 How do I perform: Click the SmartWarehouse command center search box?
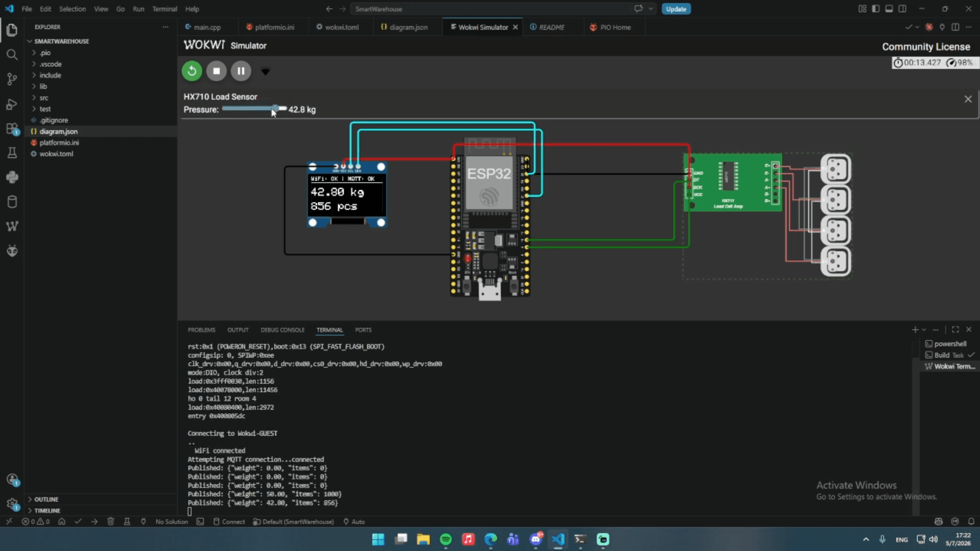coord(491,9)
